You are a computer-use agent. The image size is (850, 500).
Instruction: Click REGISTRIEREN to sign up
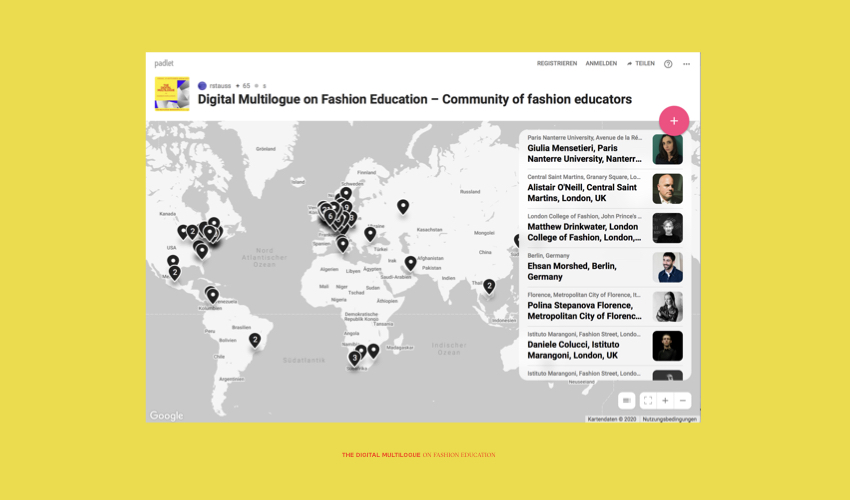[x=557, y=64]
